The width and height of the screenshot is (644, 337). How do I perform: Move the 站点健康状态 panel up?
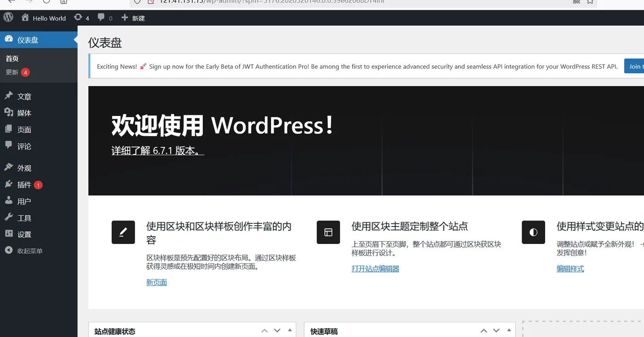264,331
